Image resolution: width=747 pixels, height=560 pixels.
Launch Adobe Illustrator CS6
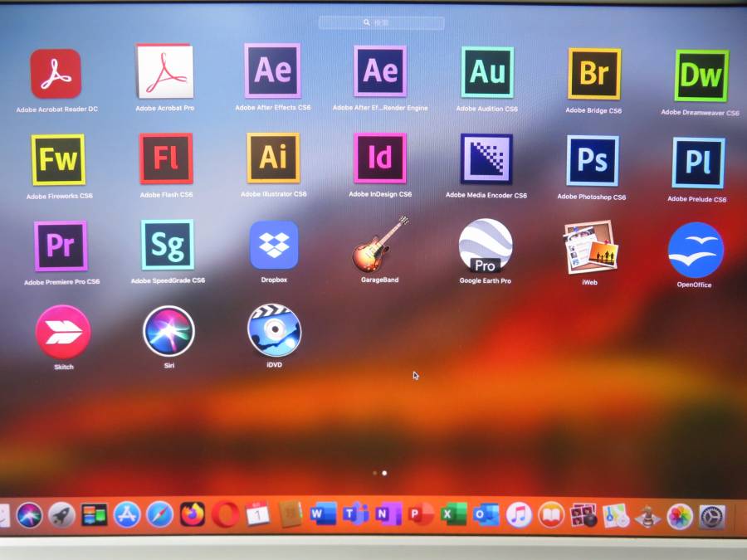(273, 158)
